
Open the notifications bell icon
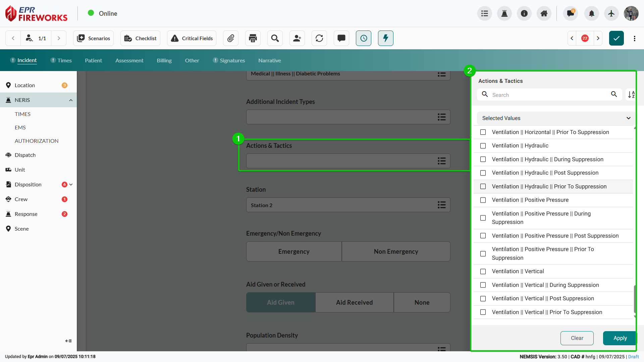click(591, 13)
